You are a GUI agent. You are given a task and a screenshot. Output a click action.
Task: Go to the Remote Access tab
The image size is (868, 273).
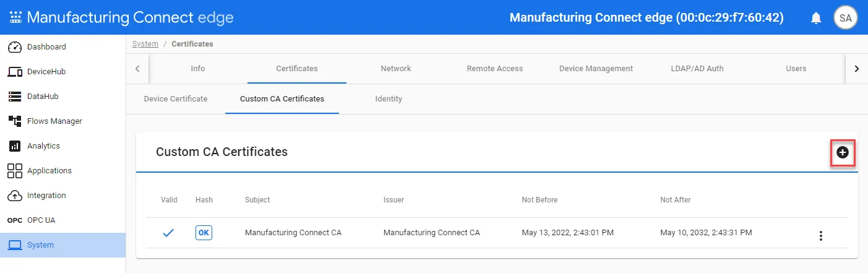point(495,69)
